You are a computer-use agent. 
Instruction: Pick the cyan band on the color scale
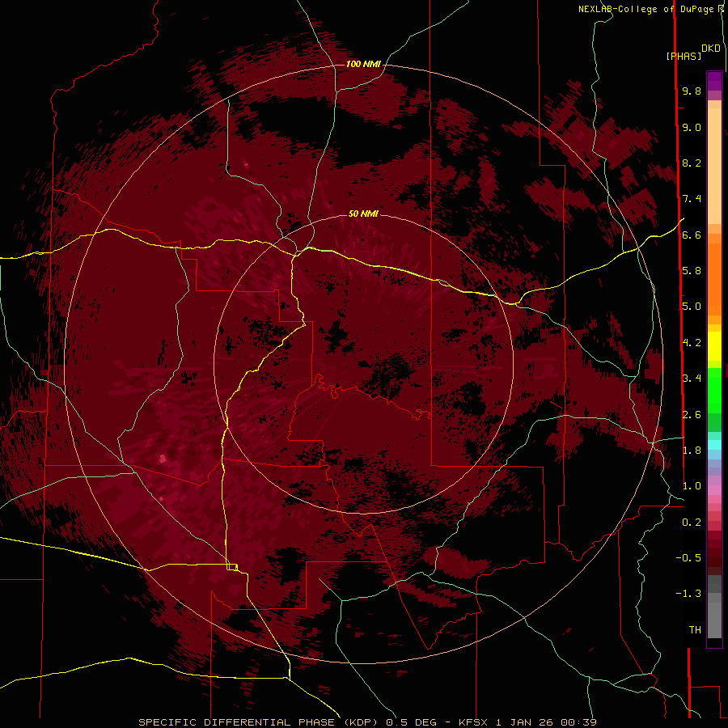pyautogui.click(x=714, y=444)
